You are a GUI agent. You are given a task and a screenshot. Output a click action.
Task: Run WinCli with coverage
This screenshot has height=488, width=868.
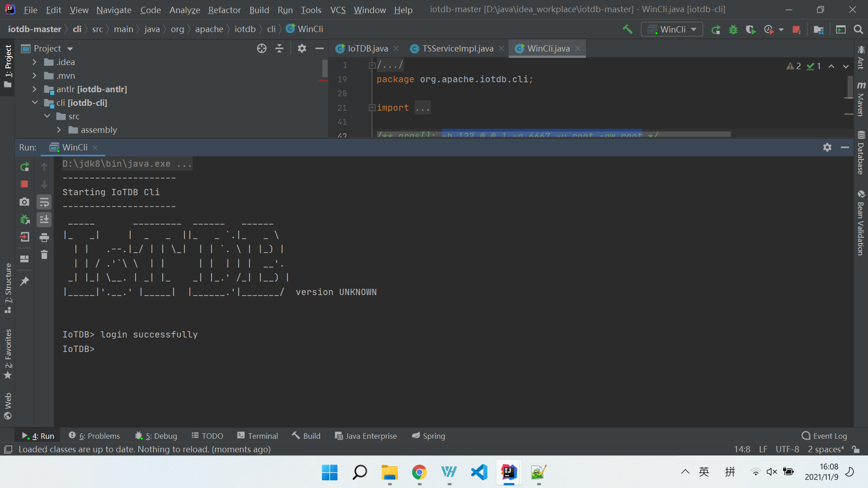click(751, 29)
